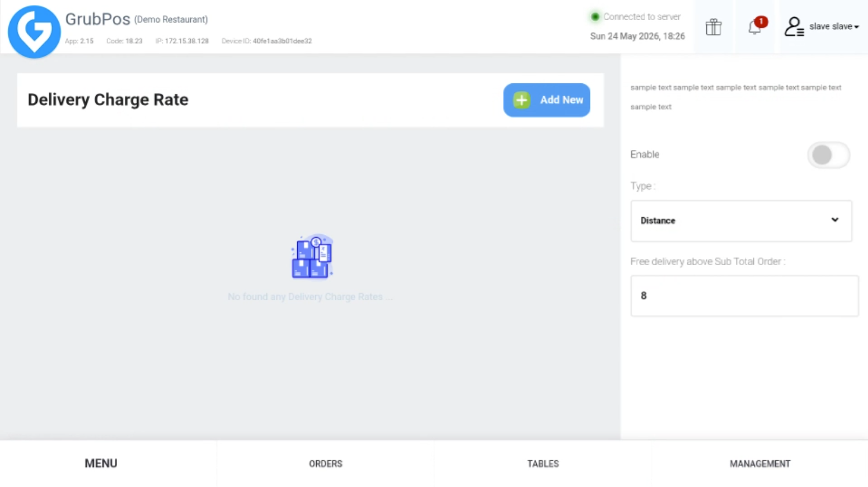Switch to the ORDERS tab
868x487 pixels.
click(x=326, y=464)
